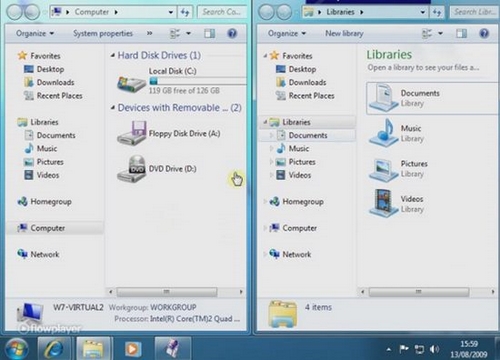
Task: Expand Documents node in Libraries window sidebar
Action: pos(271,135)
